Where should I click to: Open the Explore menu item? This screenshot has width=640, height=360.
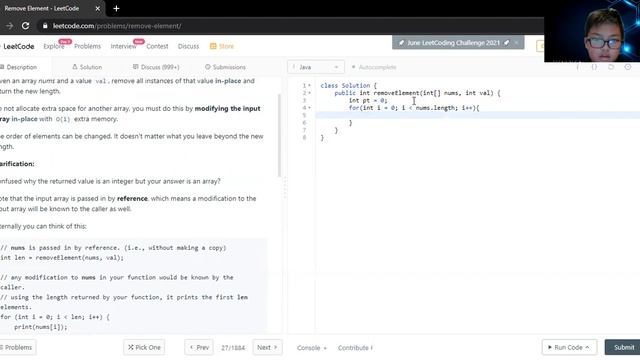pyautogui.click(x=54, y=47)
